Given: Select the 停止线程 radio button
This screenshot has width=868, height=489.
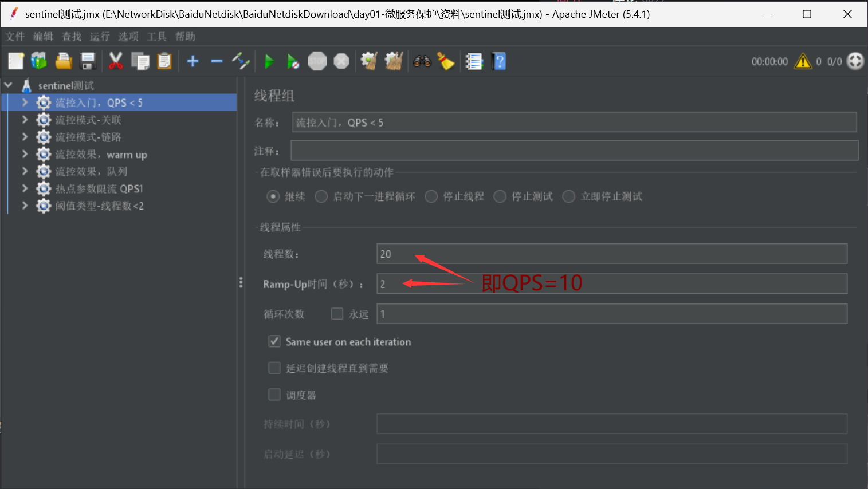Looking at the screenshot, I should [431, 196].
